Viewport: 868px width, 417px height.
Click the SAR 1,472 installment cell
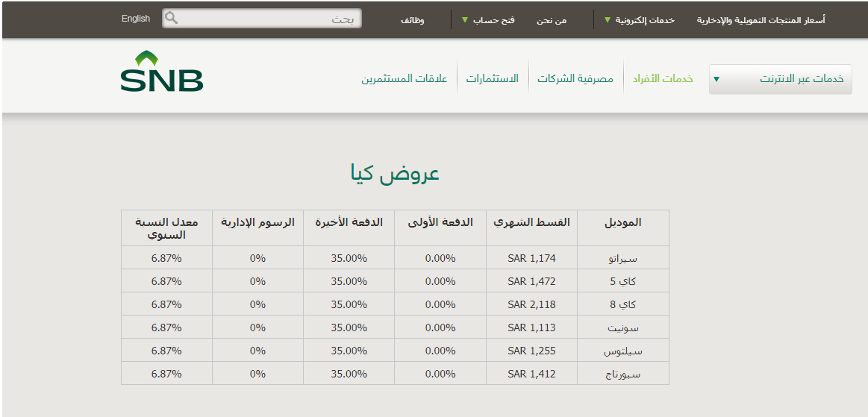[x=531, y=281]
